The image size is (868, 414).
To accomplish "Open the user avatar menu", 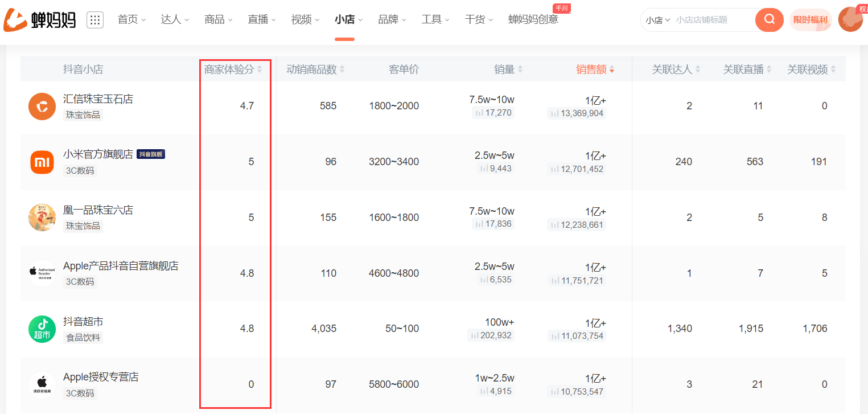I will click(x=850, y=20).
